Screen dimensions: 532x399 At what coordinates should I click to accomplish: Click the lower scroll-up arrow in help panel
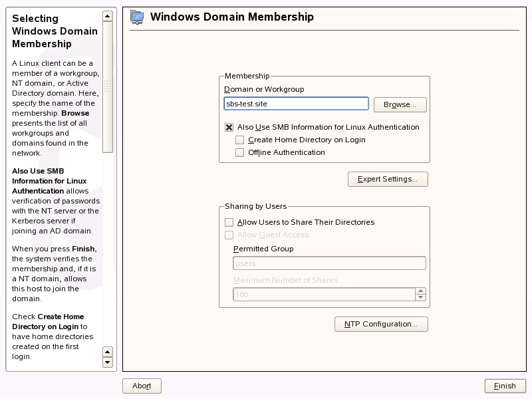(108, 352)
